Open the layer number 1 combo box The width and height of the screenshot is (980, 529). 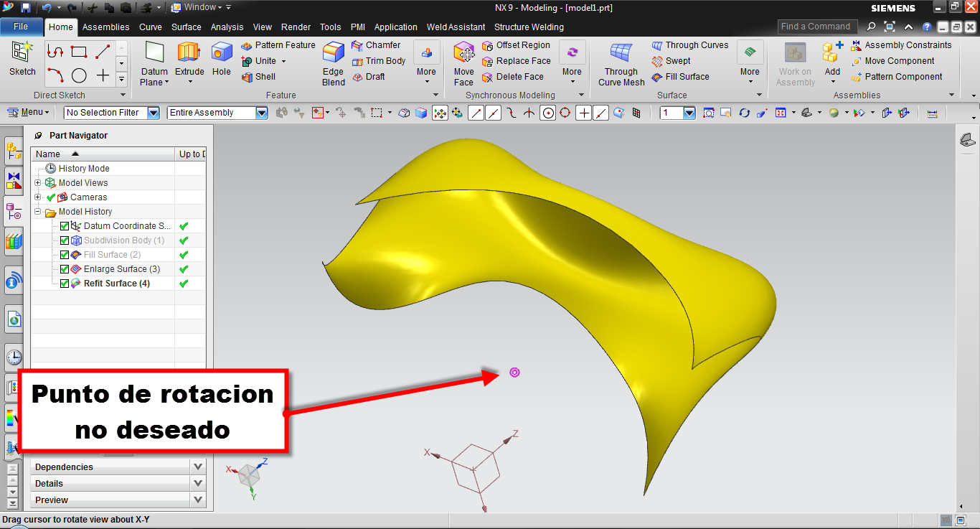coord(678,113)
